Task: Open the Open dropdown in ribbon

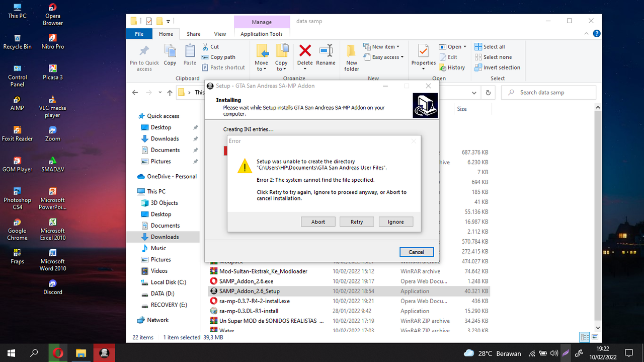Action: coord(453,47)
